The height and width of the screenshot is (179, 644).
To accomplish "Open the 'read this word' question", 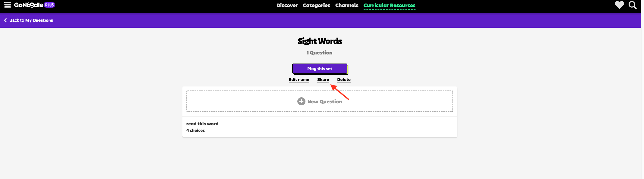I will pos(320,127).
